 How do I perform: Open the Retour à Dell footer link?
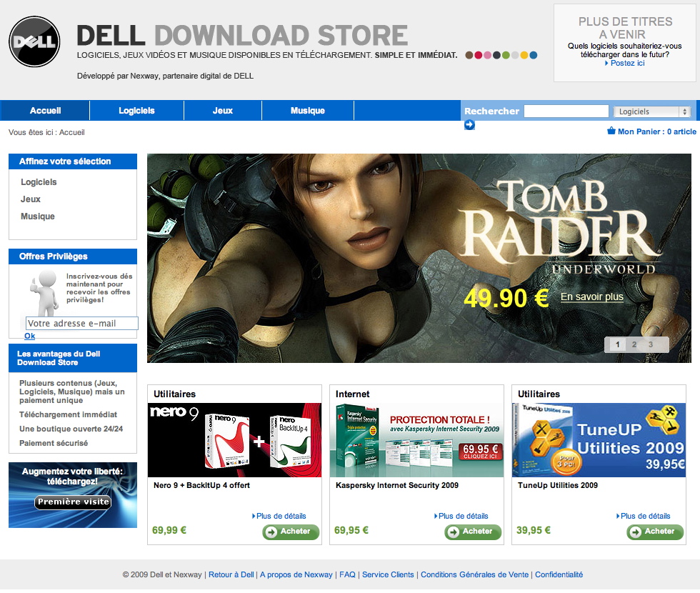(x=231, y=574)
